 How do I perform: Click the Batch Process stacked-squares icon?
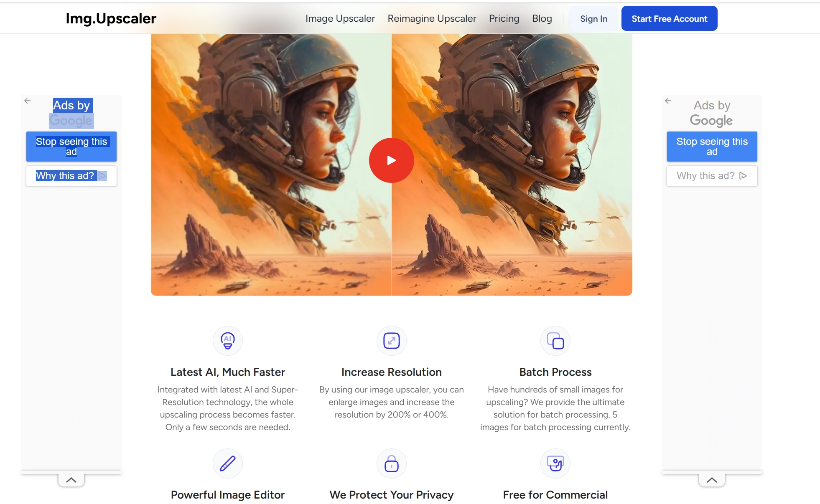tap(555, 341)
